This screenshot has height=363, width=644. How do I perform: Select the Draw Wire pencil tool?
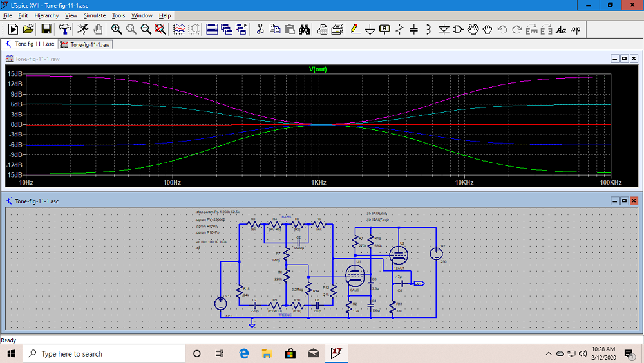[355, 29]
